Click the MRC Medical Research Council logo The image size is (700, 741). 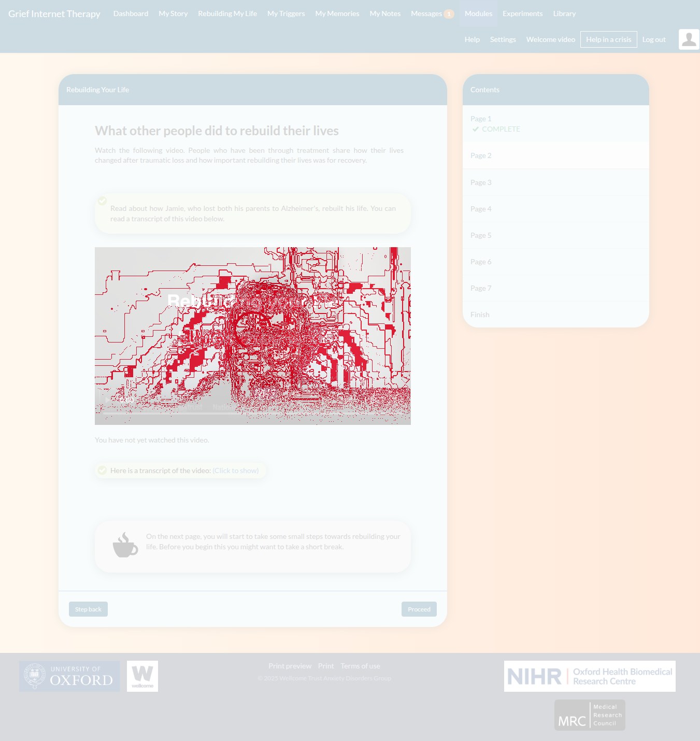tap(590, 715)
